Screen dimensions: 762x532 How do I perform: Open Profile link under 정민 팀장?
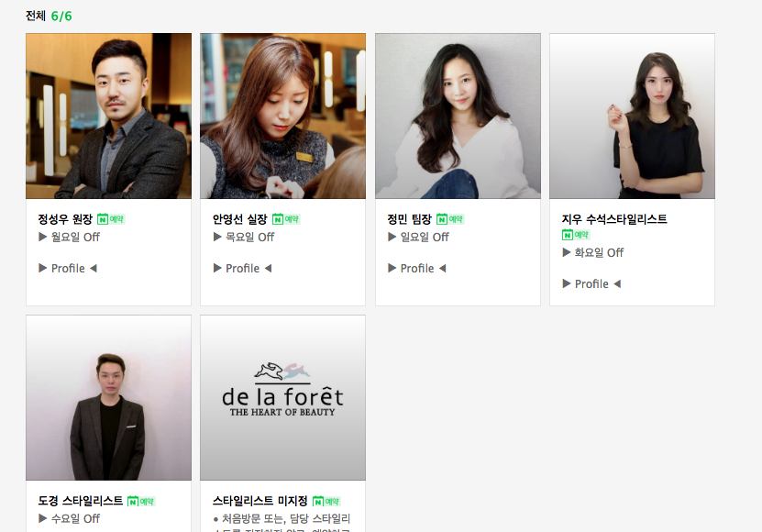click(417, 269)
